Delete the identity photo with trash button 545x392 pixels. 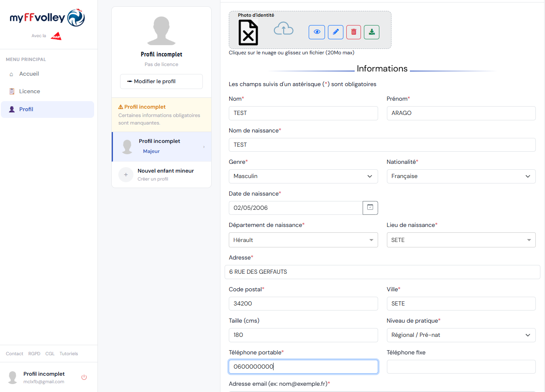(353, 32)
